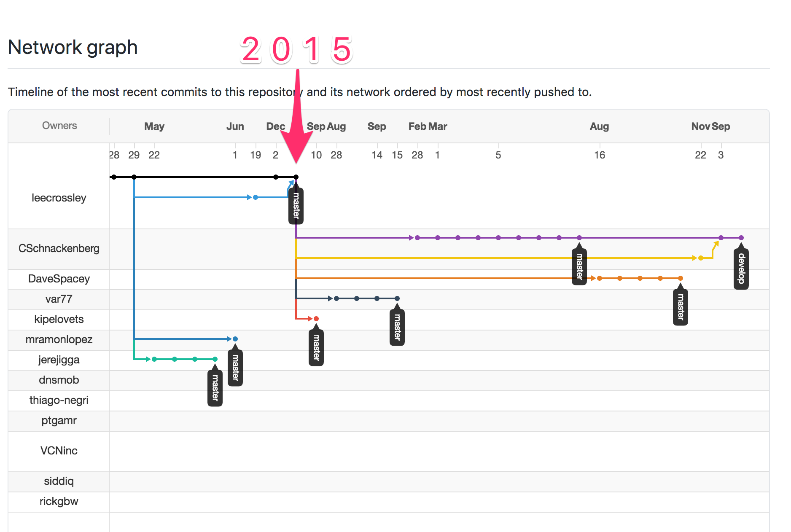Select the last purple commit on develop

pyautogui.click(x=741, y=238)
